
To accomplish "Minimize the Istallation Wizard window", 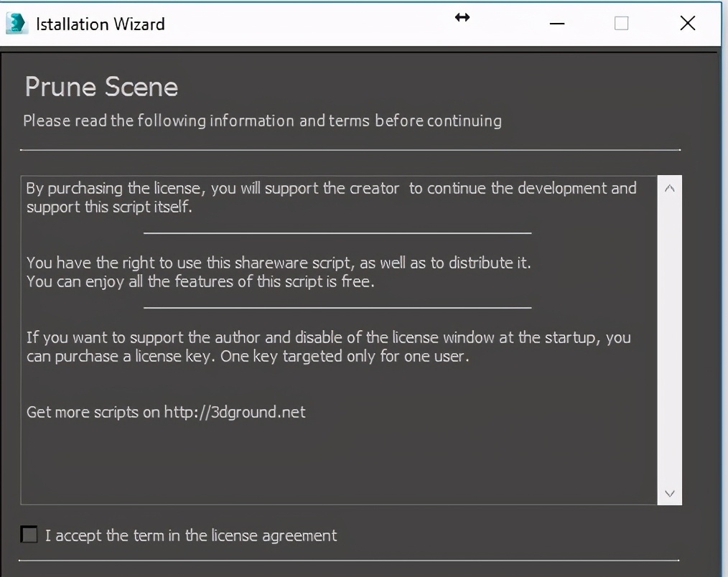I will [556, 23].
